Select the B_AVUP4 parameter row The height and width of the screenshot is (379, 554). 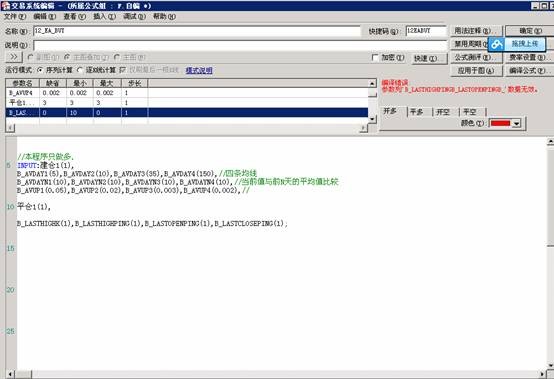[187, 93]
